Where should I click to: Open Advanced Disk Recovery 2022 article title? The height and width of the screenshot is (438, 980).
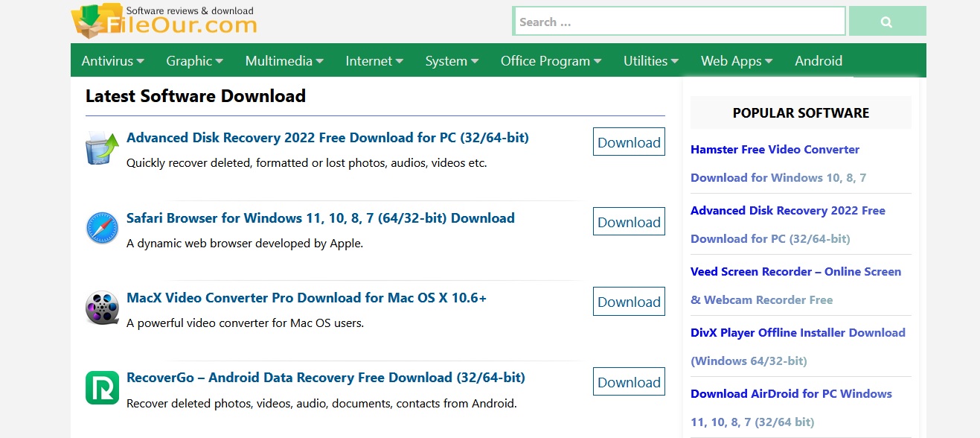[x=327, y=138]
